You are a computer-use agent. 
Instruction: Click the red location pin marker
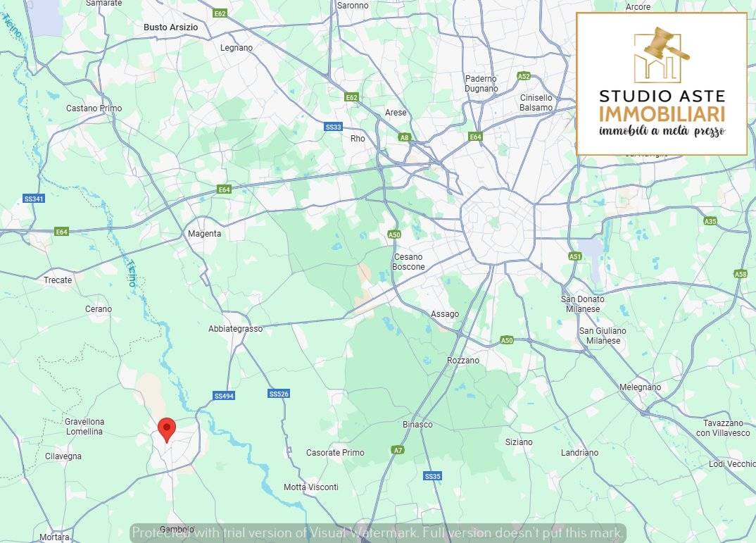[167, 430]
